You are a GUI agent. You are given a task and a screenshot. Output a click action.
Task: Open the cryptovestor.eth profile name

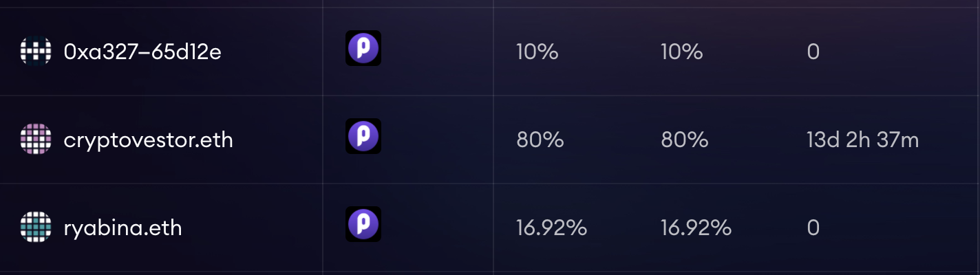(x=148, y=140)
